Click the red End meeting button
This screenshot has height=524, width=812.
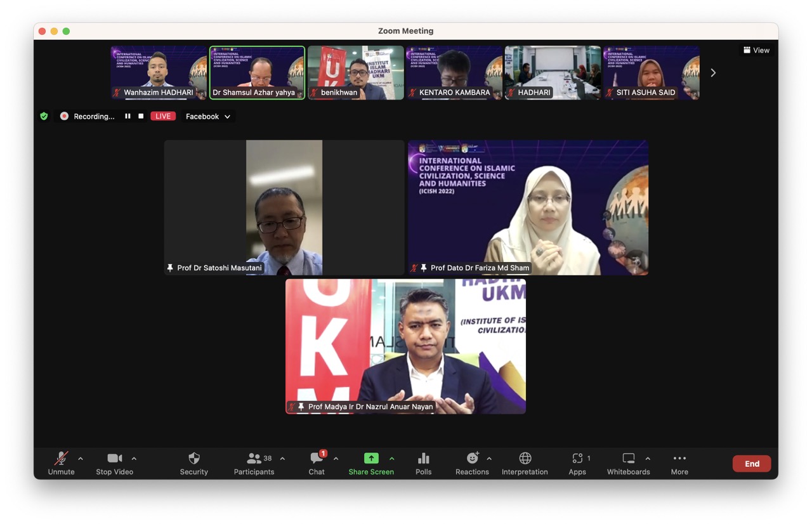pos(752,464)
